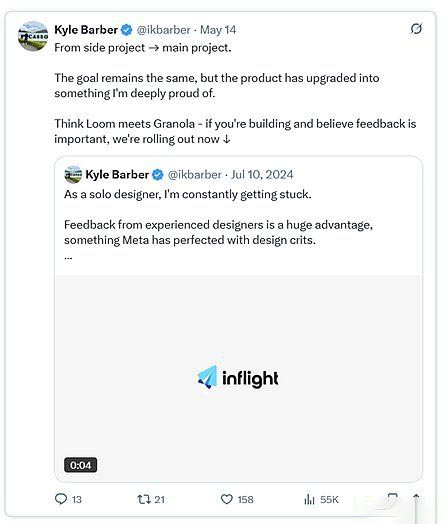The image size is (448, 524).
Task: Expand the truncated quoted tweet ellipsis
Action: point(68,258)
